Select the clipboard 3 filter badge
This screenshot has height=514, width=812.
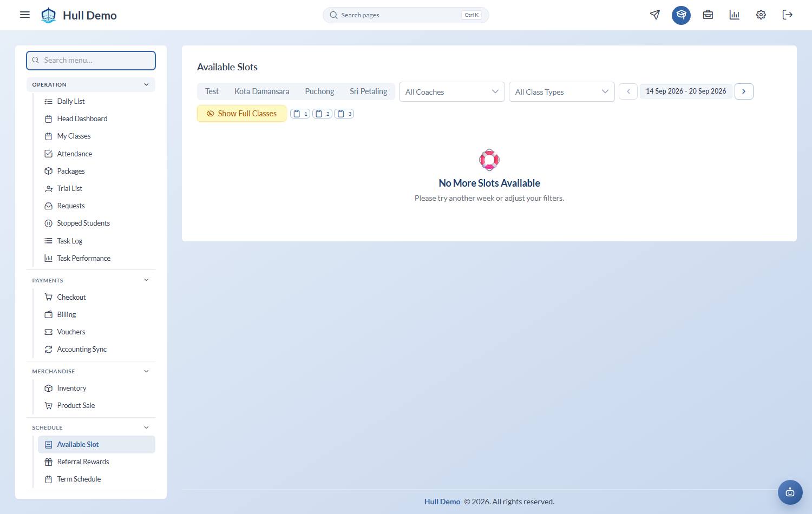(344, 114)
